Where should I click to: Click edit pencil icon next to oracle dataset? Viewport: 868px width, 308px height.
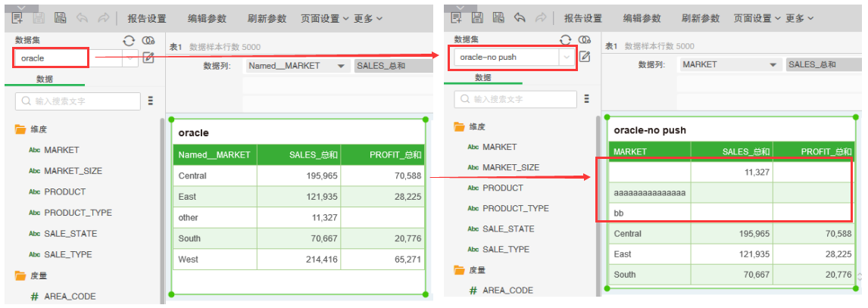(148, 58)
